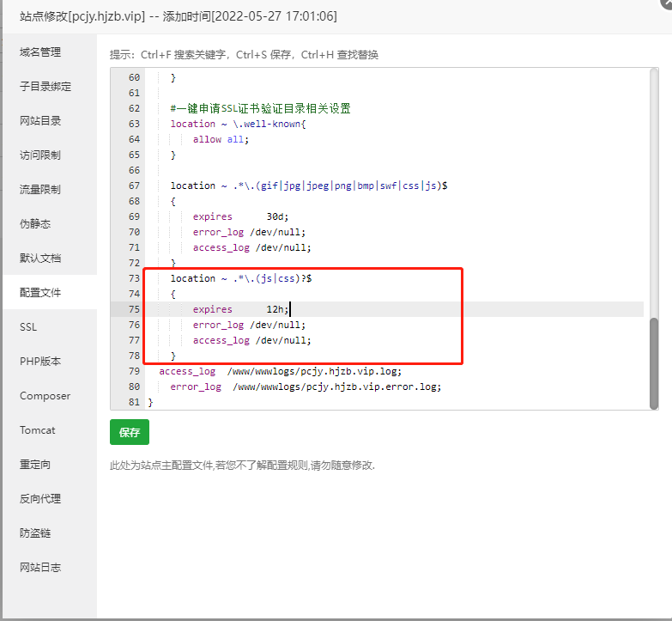Screen dimensions: 672x621
Task: Click access_log pcjy.hjzb.vip.log line
Action: pos(281,371)
